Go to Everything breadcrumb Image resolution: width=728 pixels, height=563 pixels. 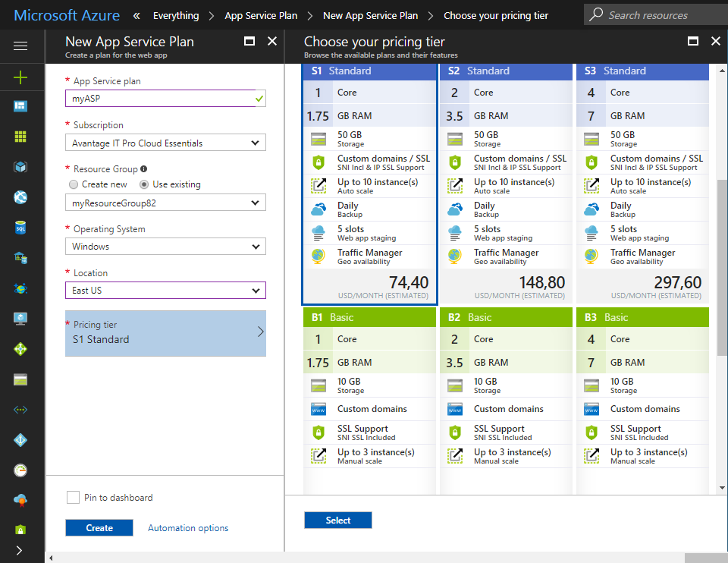[176, 16]
